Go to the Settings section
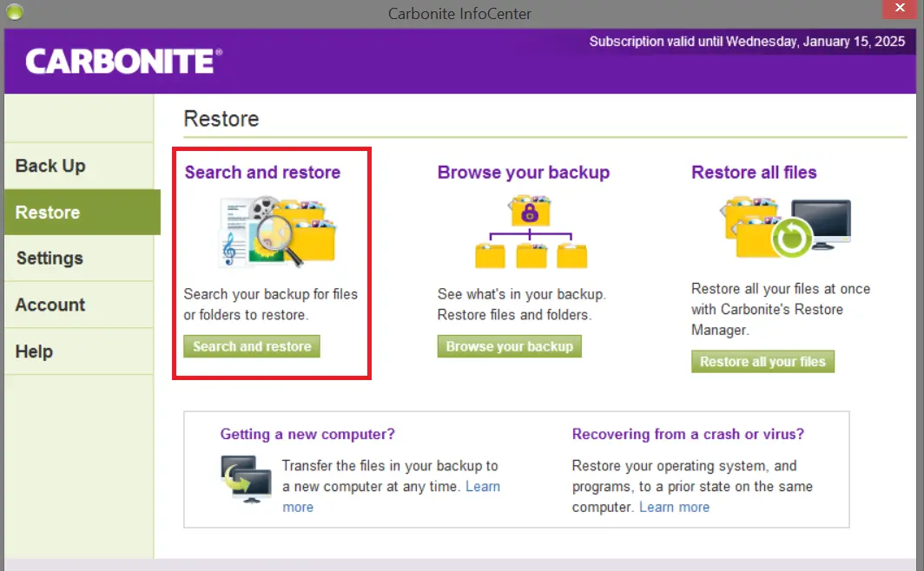Image resolution: width=924 pixels, height=571 pixels. 49,259
